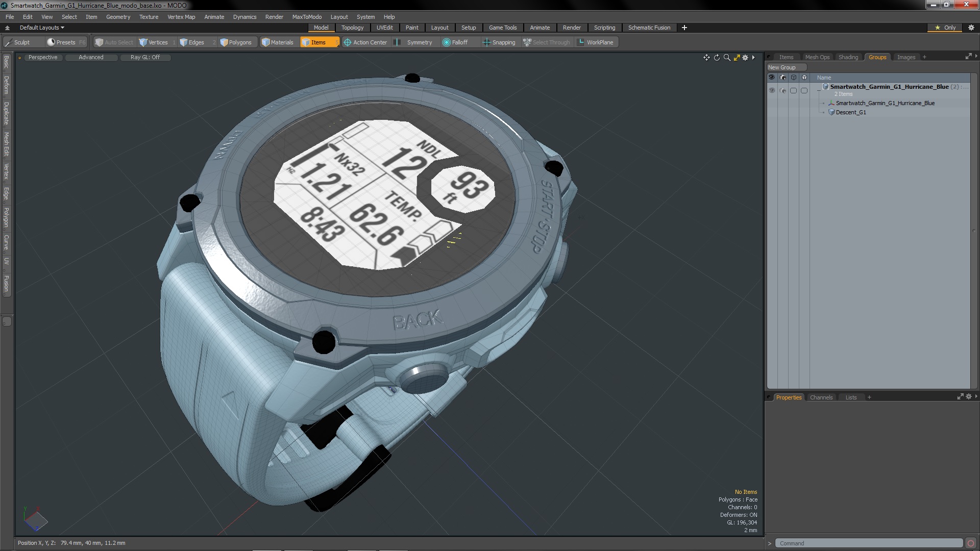Open the layout settings gear at top right
The image size is (980, 551).
[x=971, y=28]
